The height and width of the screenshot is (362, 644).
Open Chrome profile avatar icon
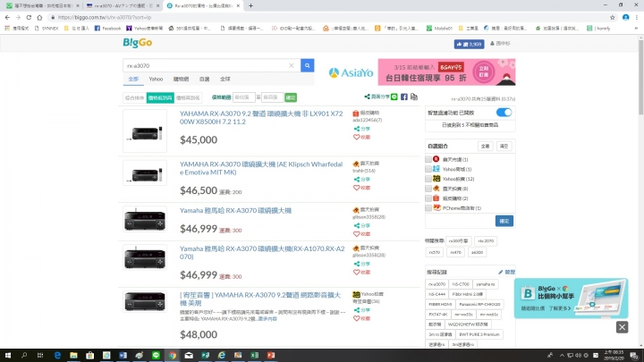coord(625,17)
